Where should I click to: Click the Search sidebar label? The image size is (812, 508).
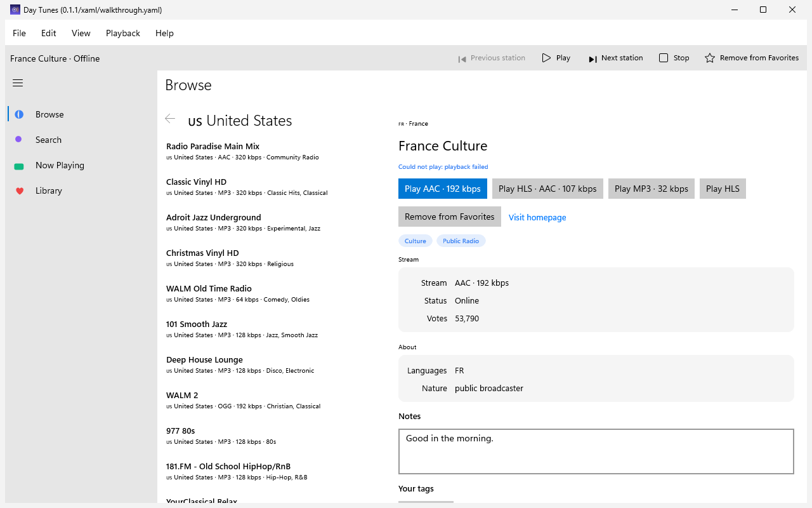48,140
